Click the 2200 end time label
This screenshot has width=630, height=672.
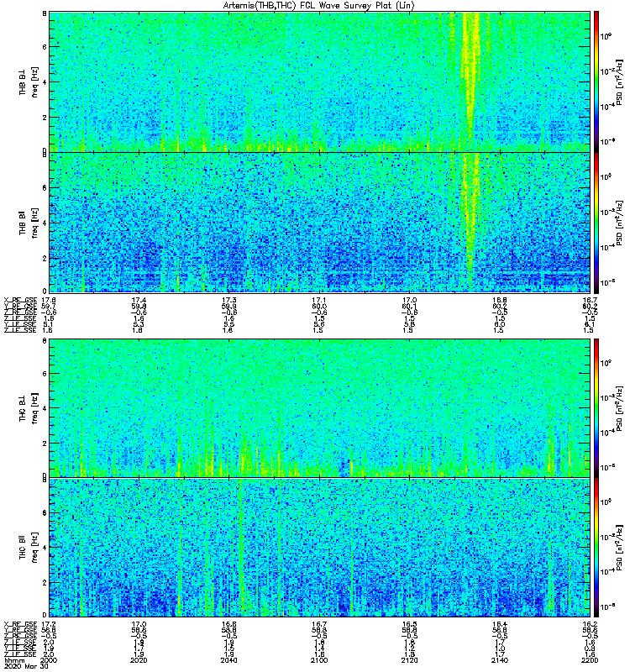[x=590, y=660]
